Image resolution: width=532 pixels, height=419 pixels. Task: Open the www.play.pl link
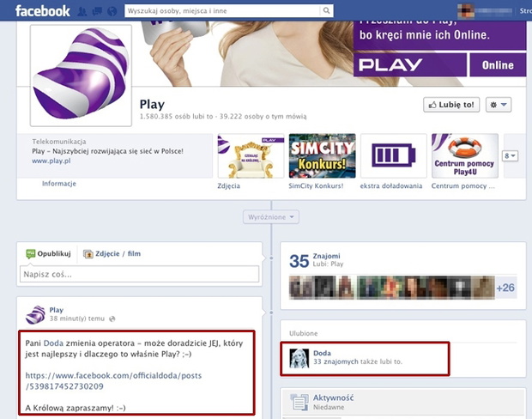pyautogui.click(x=51, y=161)
